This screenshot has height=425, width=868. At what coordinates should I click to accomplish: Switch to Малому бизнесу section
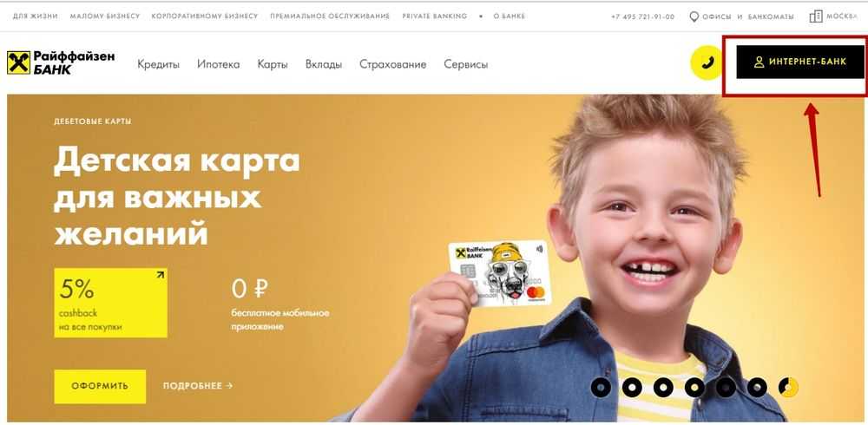(x=105, y=16)
